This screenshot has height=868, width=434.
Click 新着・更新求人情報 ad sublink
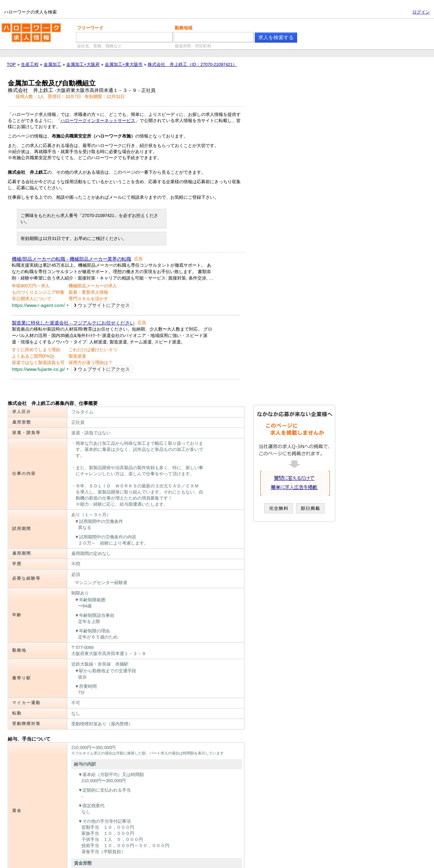coord(88,292)
